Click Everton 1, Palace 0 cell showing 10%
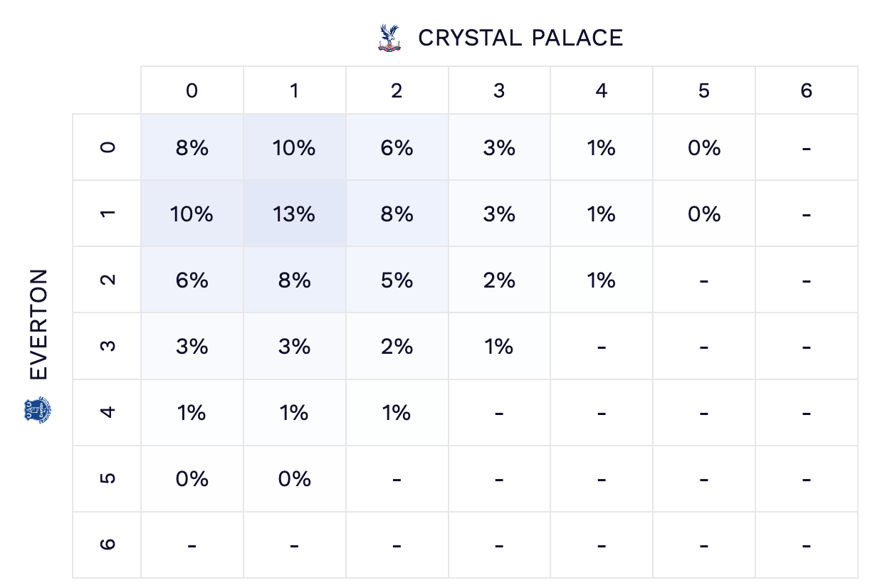This screenshot has height=588, width=870. click(x=192, y=214)
